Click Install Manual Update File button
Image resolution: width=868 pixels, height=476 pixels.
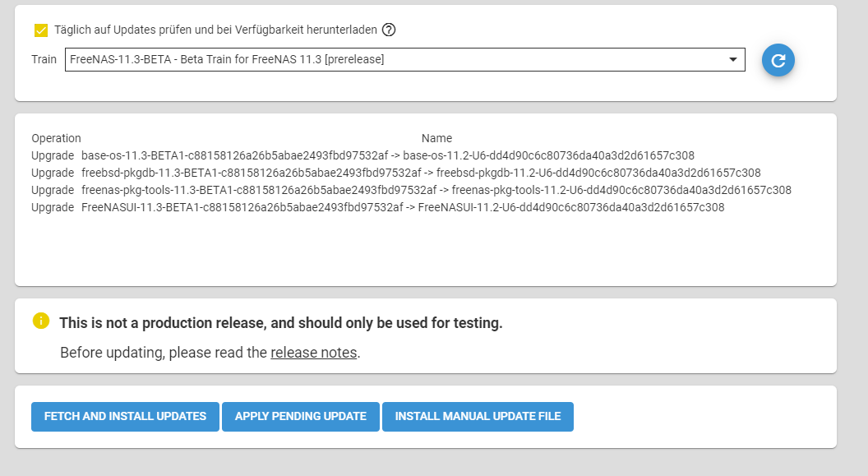tap(478, 416)
